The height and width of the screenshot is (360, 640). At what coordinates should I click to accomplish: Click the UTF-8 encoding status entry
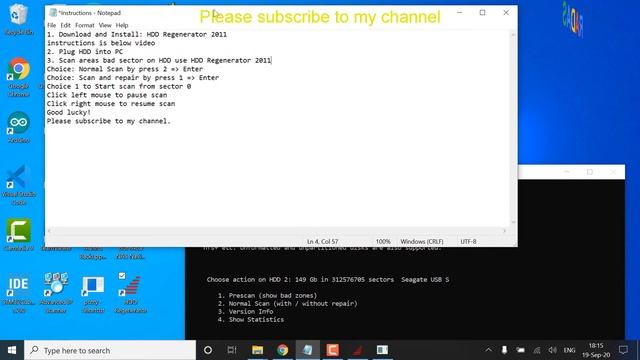pos(468,242)
